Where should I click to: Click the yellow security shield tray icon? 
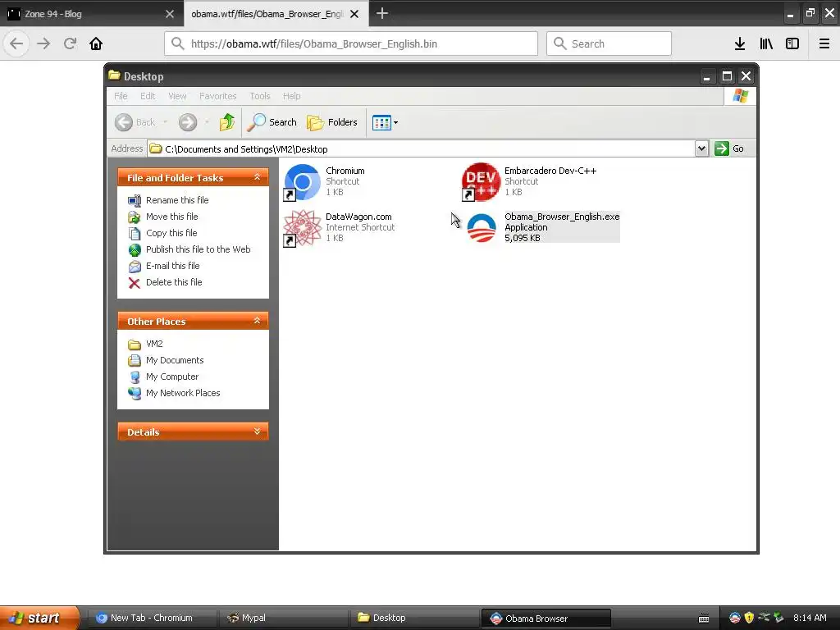point(749,618)
